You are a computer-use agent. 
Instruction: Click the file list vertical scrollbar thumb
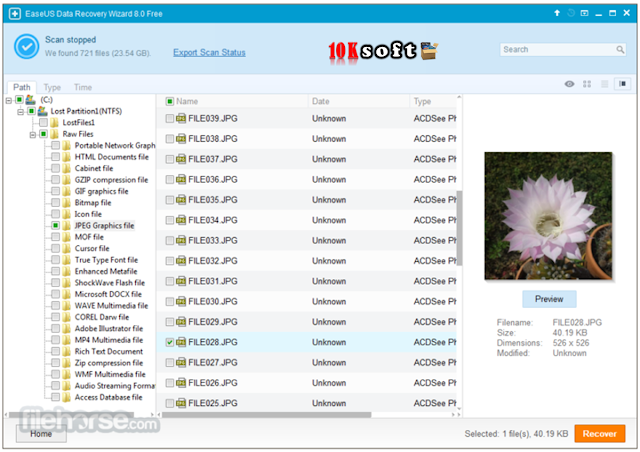coord(459,228)
